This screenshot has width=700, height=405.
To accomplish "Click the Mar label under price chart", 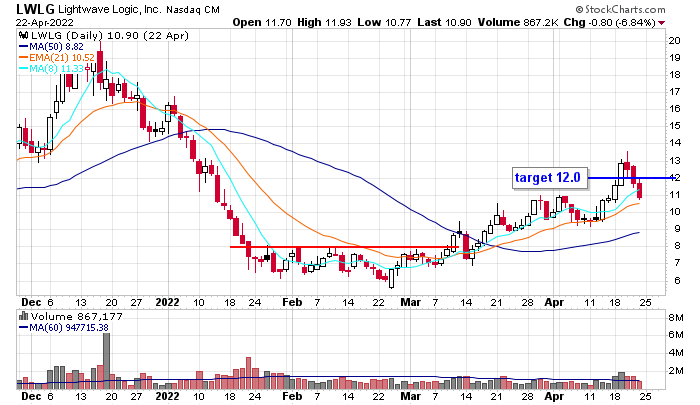I will tap(411, 302).
